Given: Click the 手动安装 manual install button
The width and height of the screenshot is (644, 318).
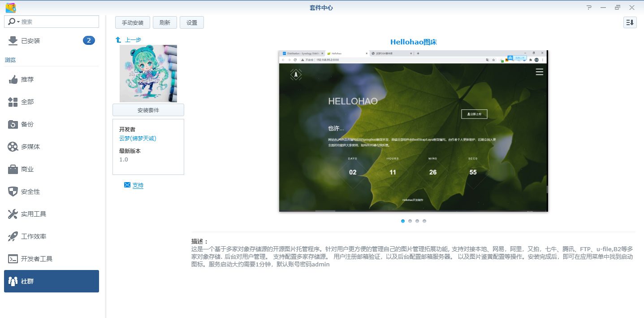Looking at the screenshot, I should click(132, 22).
